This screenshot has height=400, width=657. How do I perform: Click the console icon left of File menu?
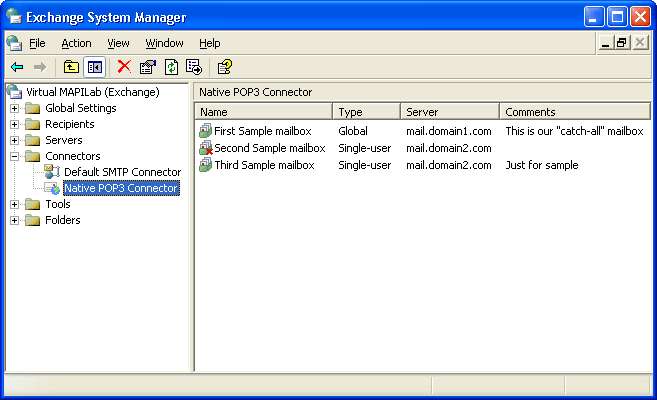pos(14,43)
